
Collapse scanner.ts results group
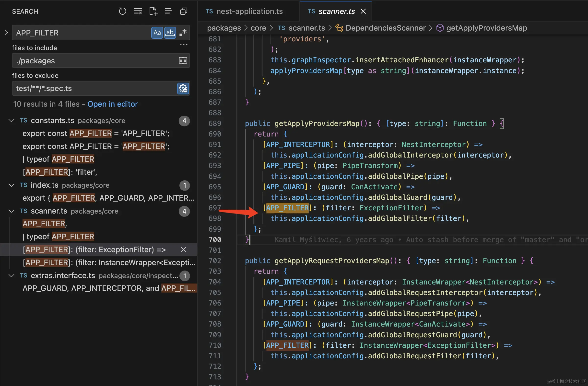pyautogui.click(x=11, y=211)
